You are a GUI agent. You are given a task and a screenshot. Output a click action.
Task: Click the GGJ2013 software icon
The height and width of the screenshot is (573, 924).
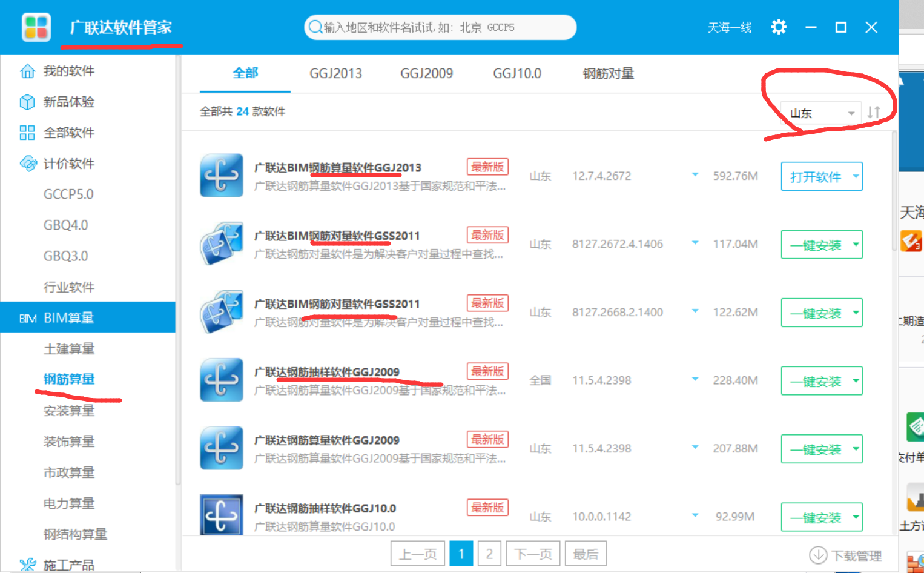tap(222, 176)
